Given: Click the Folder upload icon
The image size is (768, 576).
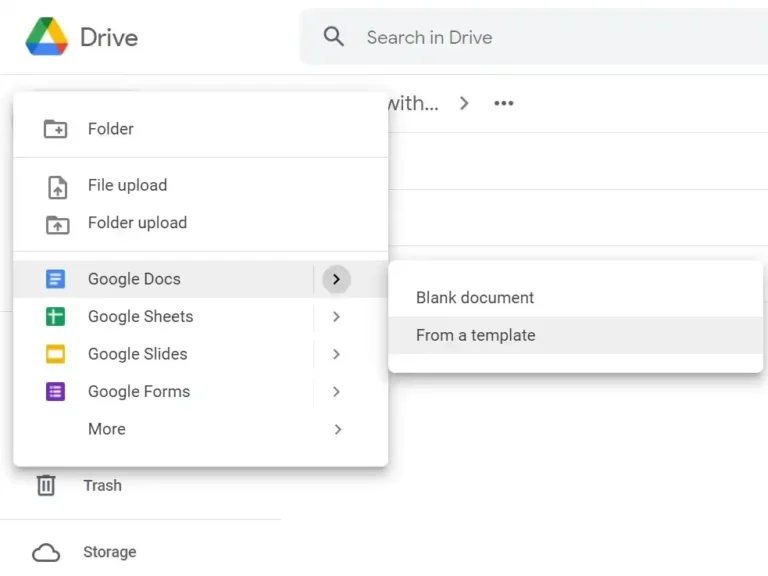Looking at the screenshot, I should pos(57,224).
